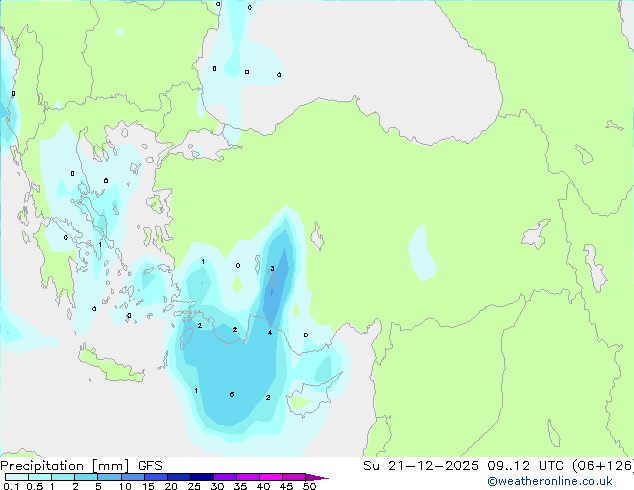Click the 'GFS' model label

(x=150, y=466)
